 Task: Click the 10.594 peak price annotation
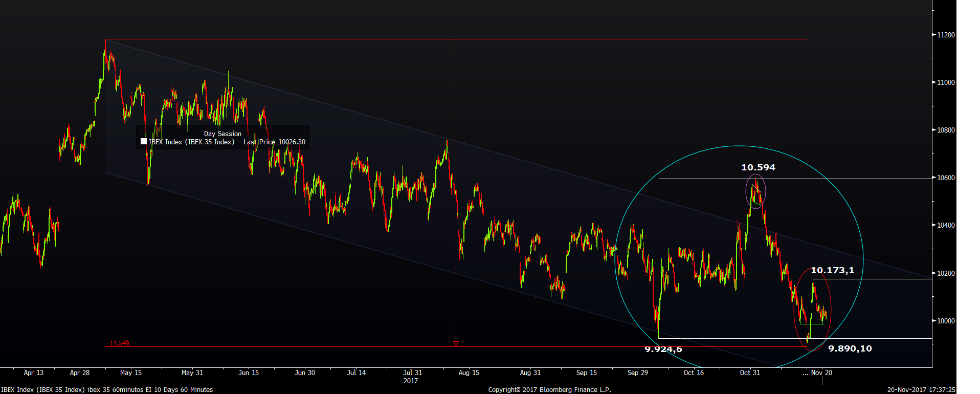pos(758,167)
